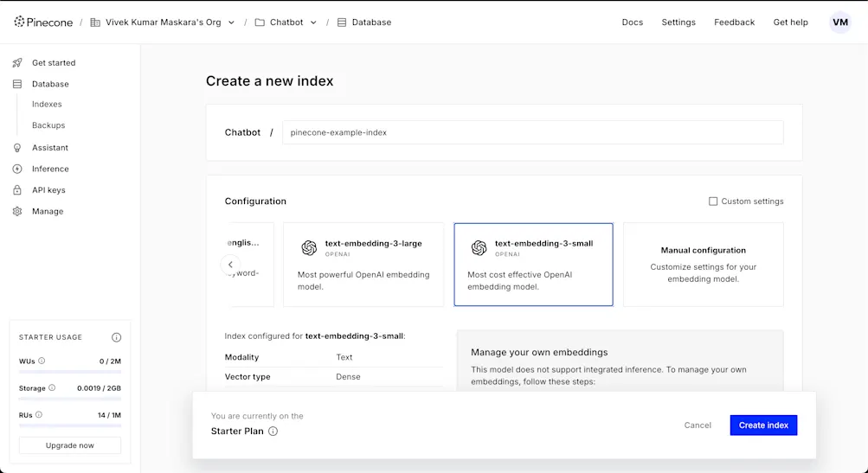Open the Database section in sidebar
The width and height of the screenshot is (868, 473).
pyautogui.click(x=50, y=84)
